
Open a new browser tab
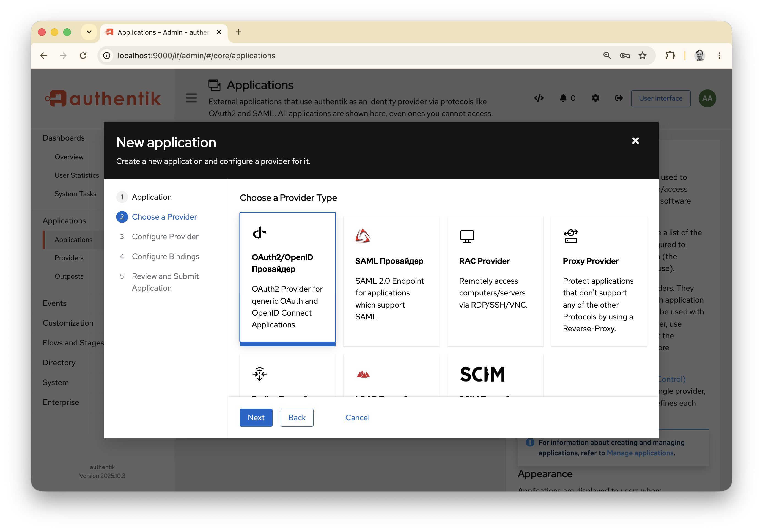pos(238,32)
